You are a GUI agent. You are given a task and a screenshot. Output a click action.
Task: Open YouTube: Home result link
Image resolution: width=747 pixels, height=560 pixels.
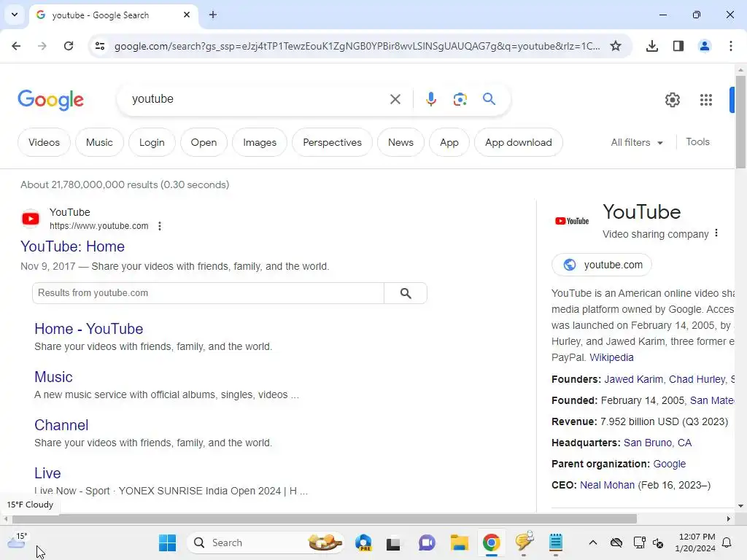(x=72, y=246)
